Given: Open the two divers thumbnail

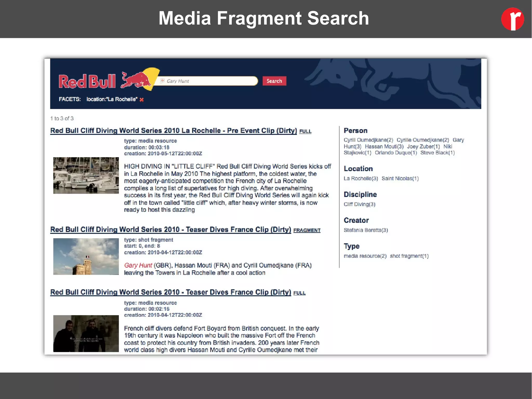Looking at the screenshot, I should pos(86,333).
